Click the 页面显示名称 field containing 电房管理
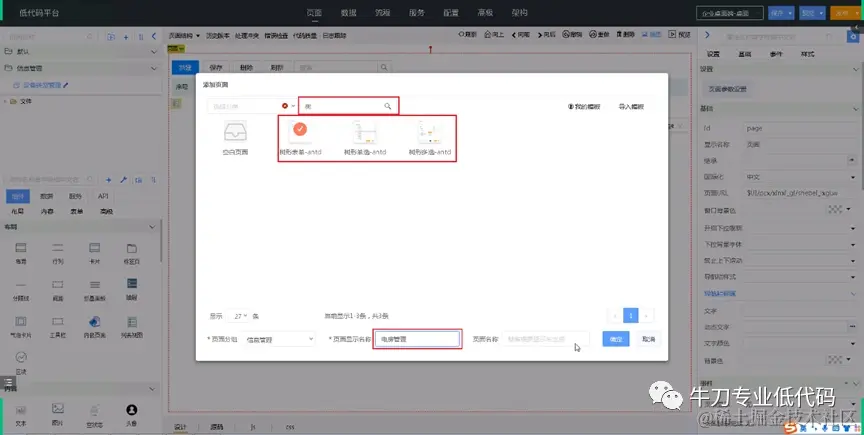The height and width of the screenshot is (435, 864). coord(417,339)
